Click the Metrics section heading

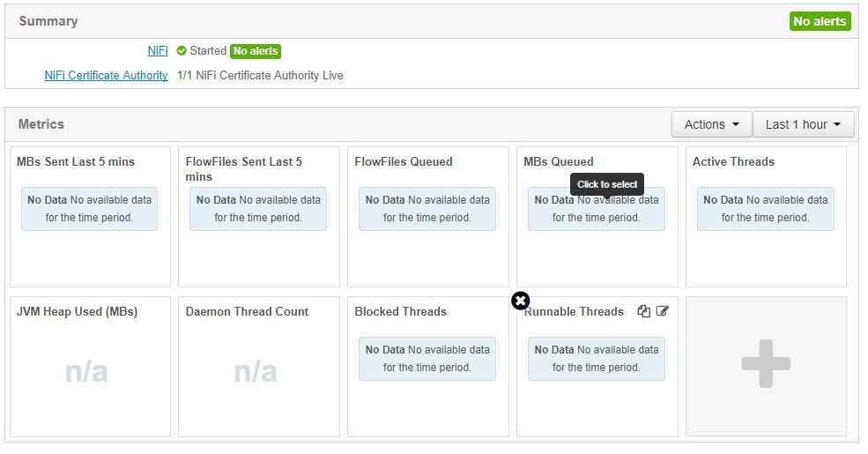tap(41, 124)
